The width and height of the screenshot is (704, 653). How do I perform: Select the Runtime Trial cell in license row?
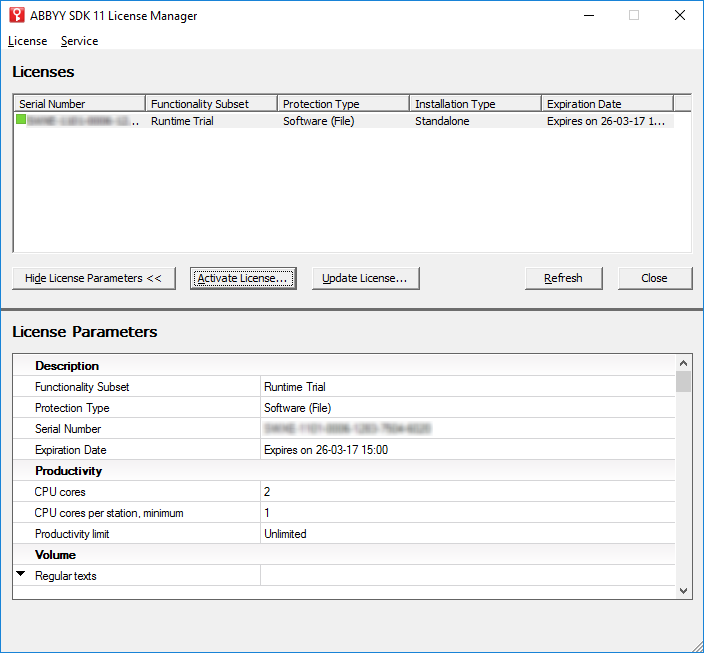coord(182,121)
